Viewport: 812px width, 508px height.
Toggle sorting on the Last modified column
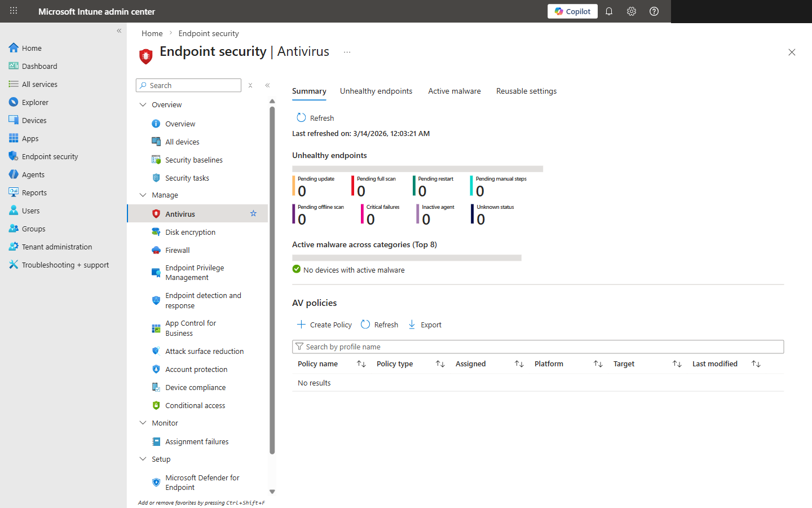pyautogui.click(x=756, y=364)
